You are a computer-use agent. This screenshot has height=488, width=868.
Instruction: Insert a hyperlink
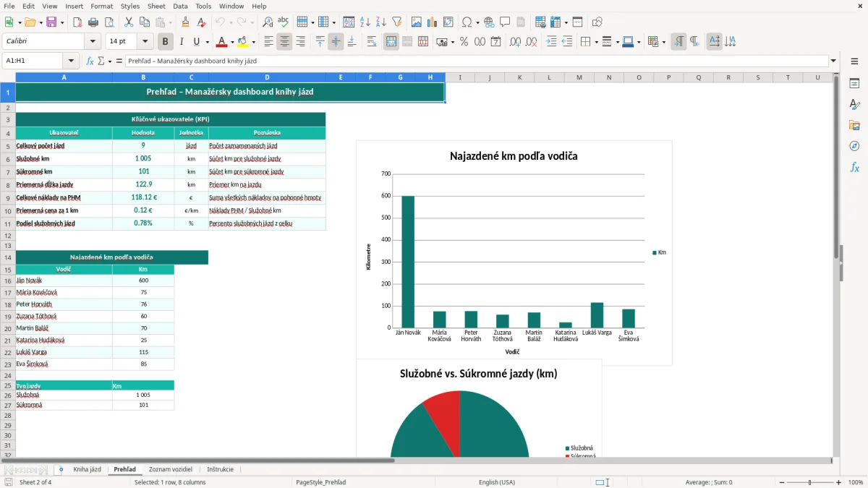coord(489,22)
